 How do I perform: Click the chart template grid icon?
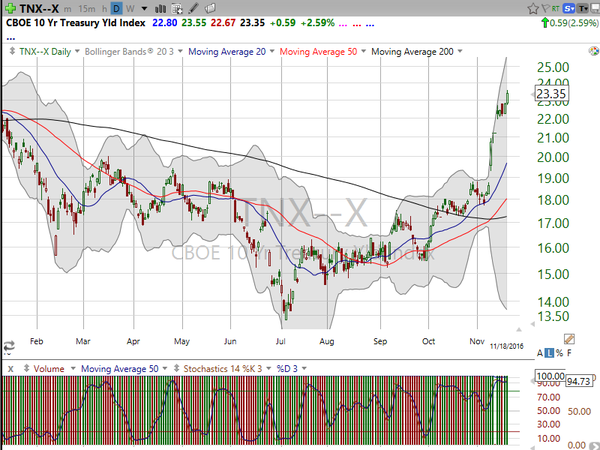pos(177,8)
